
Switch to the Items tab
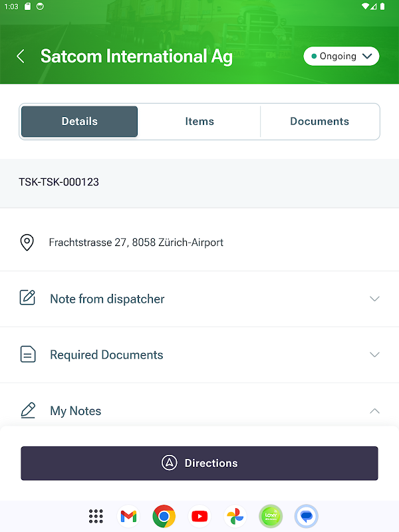[199, 122]
